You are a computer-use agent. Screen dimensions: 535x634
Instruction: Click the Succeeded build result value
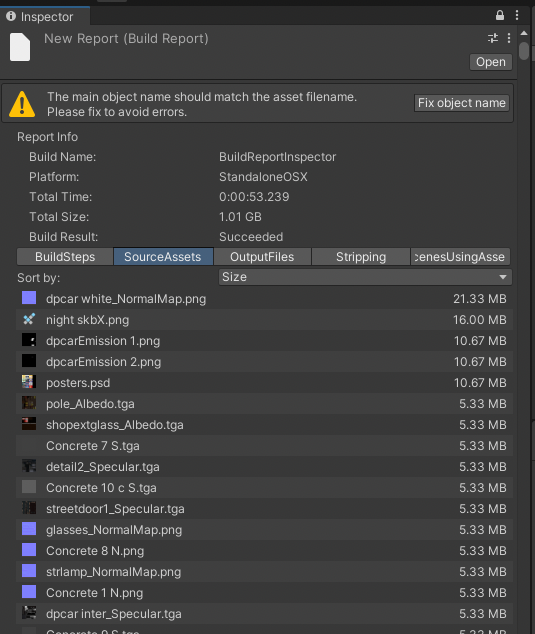tap(251, 237)
